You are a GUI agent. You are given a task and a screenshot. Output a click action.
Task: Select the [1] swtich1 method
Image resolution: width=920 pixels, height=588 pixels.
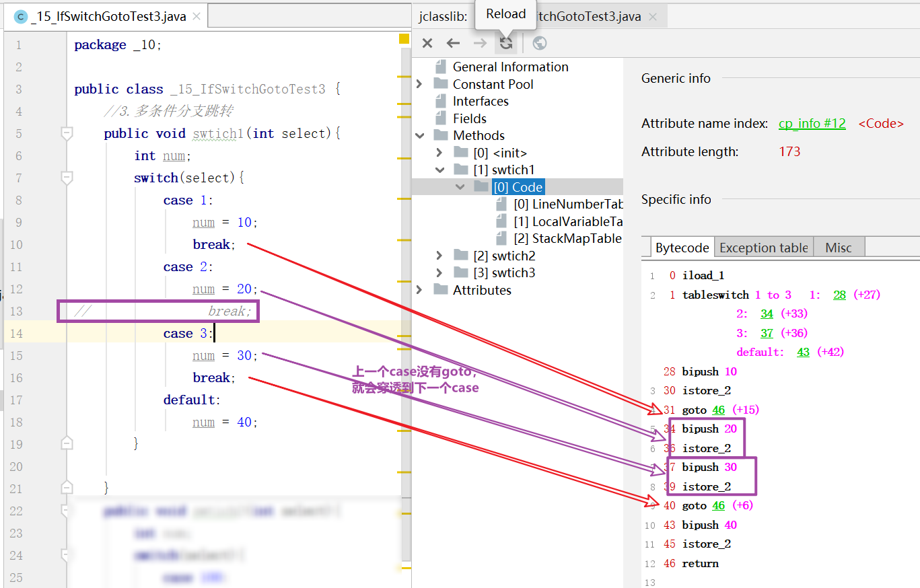[504, 170]
